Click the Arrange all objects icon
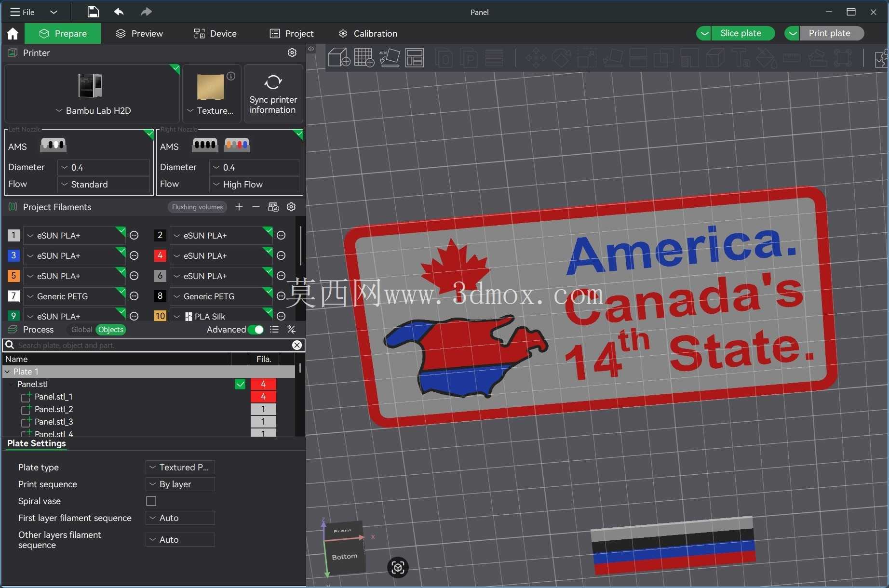The height and width of the screenshot is (588, 889). [414, 57]
